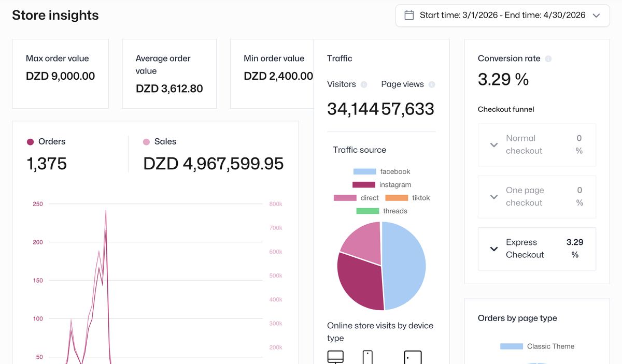Expand the One page checkout row
The image size is (622, 364).
point(537,197)
